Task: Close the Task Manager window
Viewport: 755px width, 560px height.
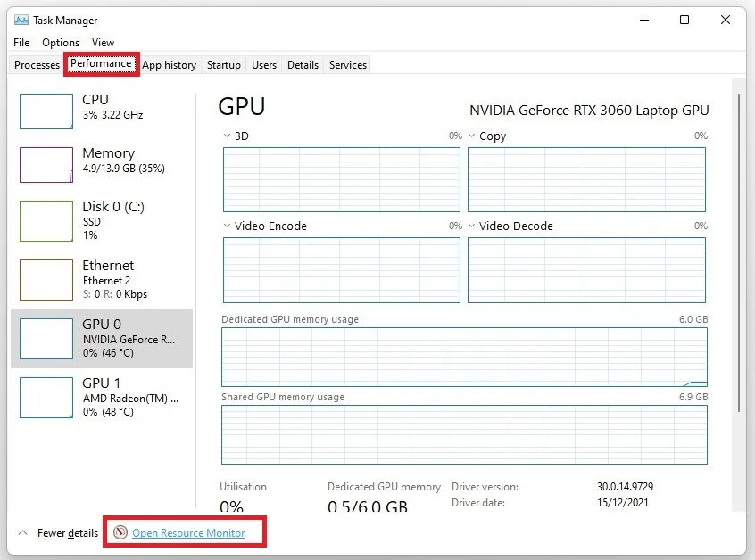Action: point(726,20)
